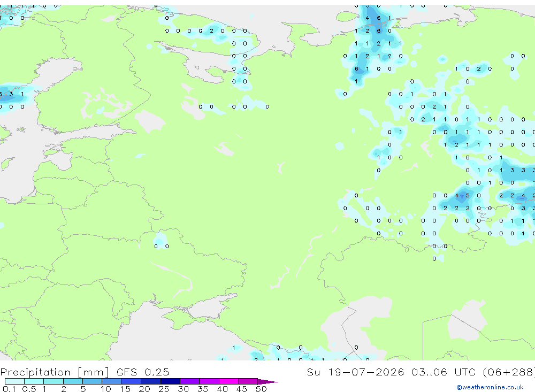Select the 25–30 mm legend swatch
This screenshot has height=392, width=535.
170,381
